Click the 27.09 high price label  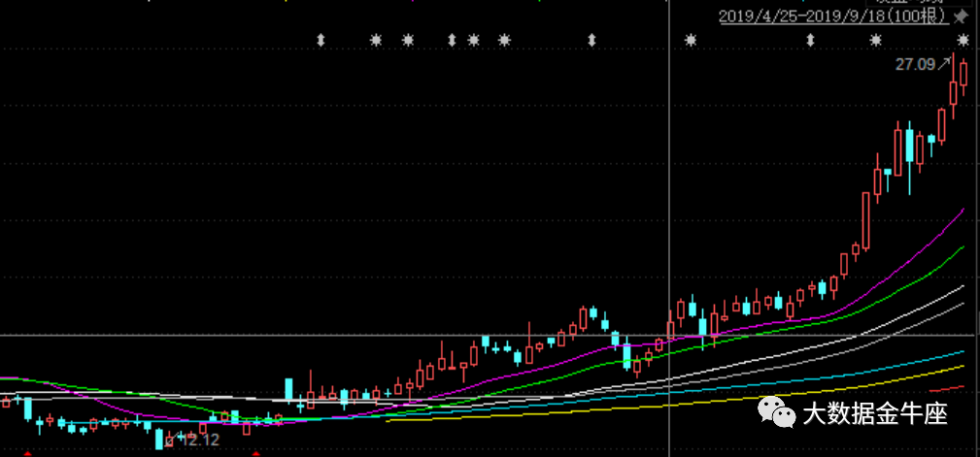click(x=915, y=64)
